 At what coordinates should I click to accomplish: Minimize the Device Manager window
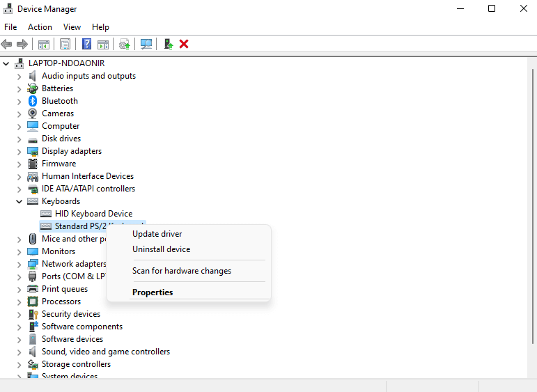(460, 8)
